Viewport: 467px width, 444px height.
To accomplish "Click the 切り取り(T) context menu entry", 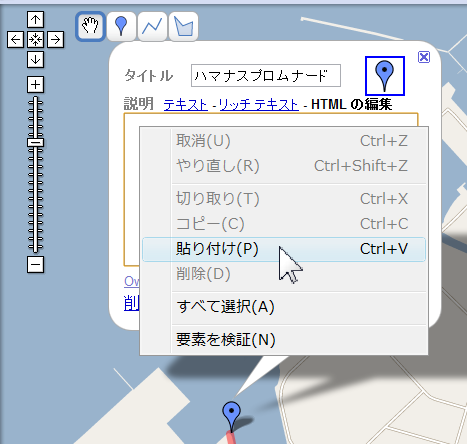I will (284, 199).
